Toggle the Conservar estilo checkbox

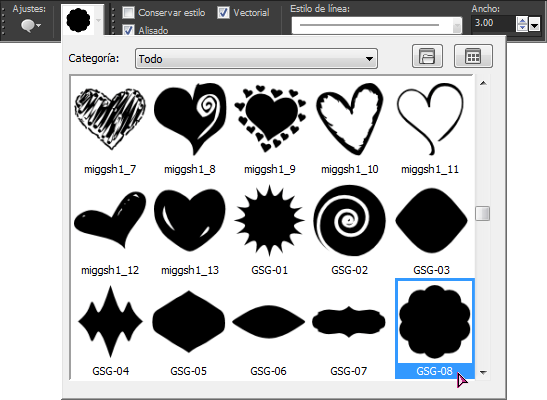point(128,13)
